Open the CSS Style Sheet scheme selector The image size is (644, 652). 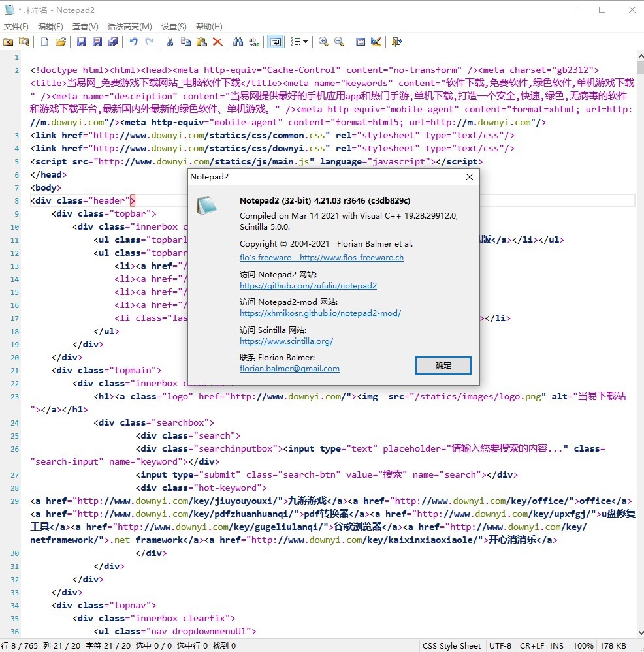pyautogui.click(x=451, y=645)
